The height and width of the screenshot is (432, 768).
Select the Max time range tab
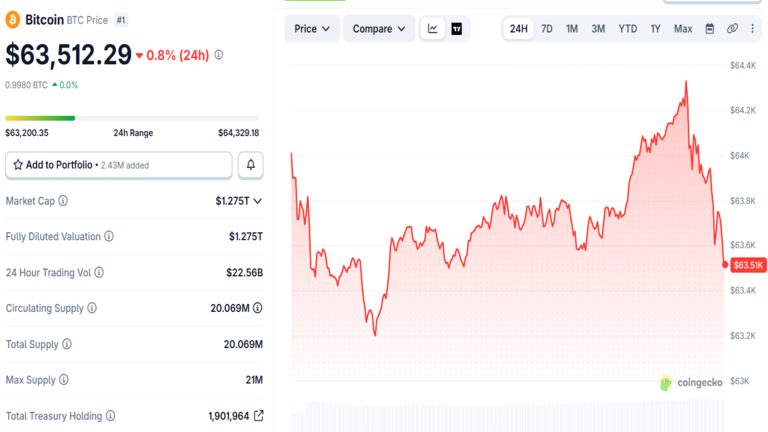[x=683, y=29]
